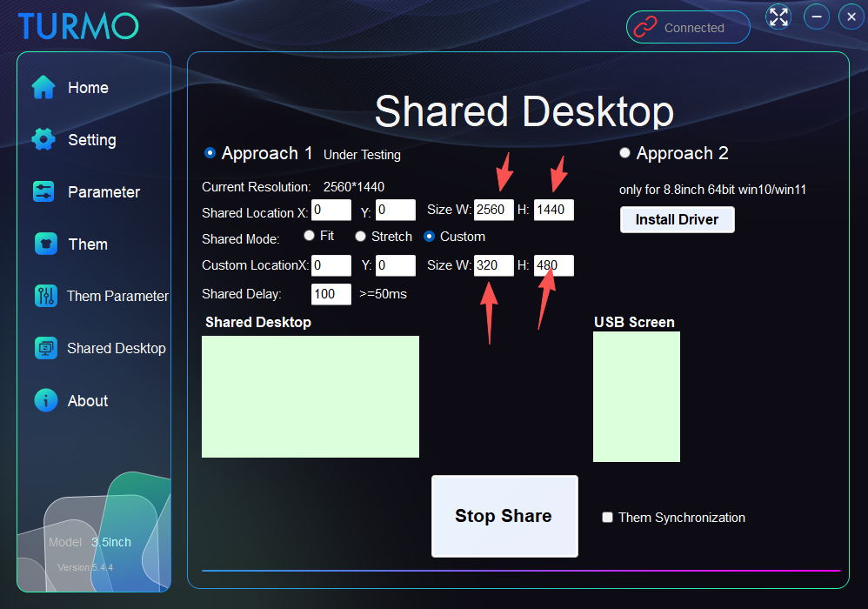Click the Connected chain link icon
Screen dimensions: 868x609
[x=644, y=27]
